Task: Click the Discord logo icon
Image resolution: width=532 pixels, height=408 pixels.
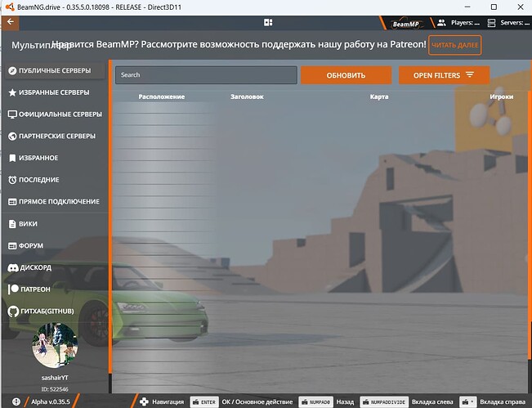Action: pyautogui.click(x=13, y=268)
